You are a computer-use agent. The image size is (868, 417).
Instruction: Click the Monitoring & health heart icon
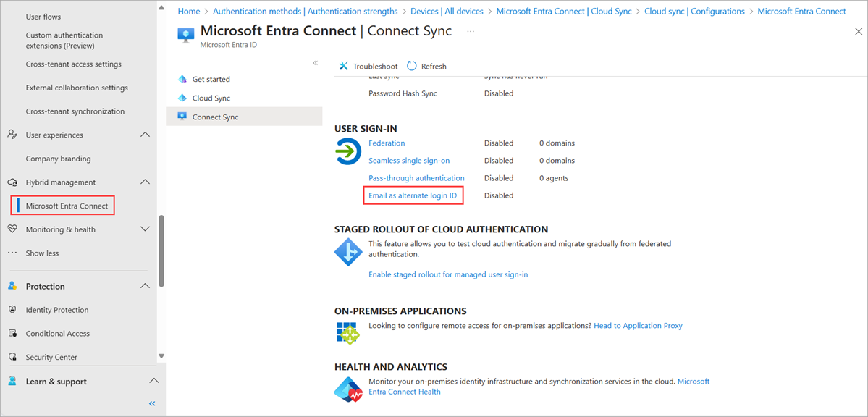[13, 229]
